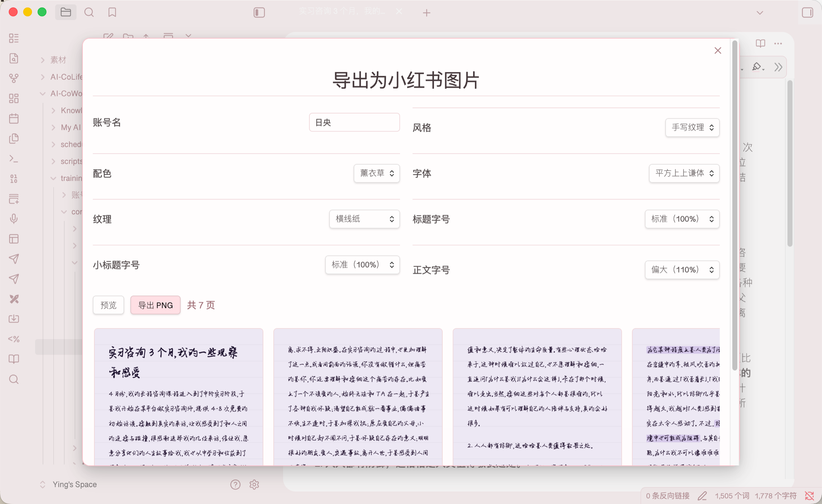
Task: Click the magnifier icon at ribbon bottom
Action: click(14, 379)
